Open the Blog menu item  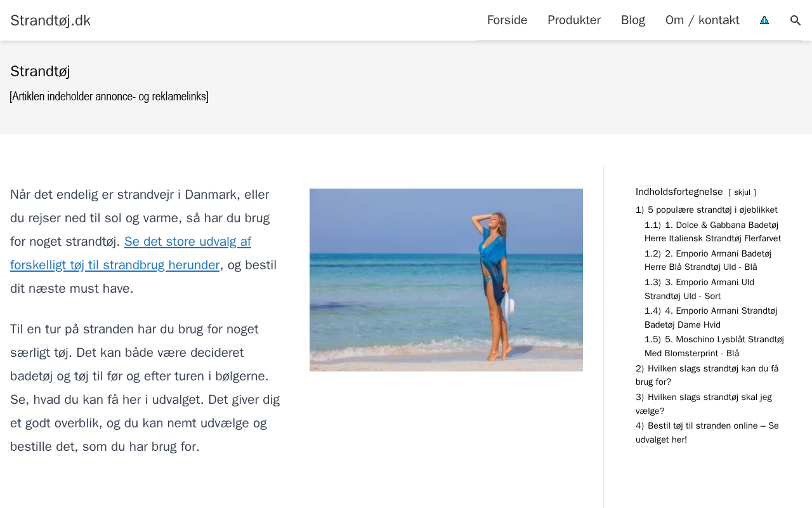pyautogui.click(x=633, y=20)
